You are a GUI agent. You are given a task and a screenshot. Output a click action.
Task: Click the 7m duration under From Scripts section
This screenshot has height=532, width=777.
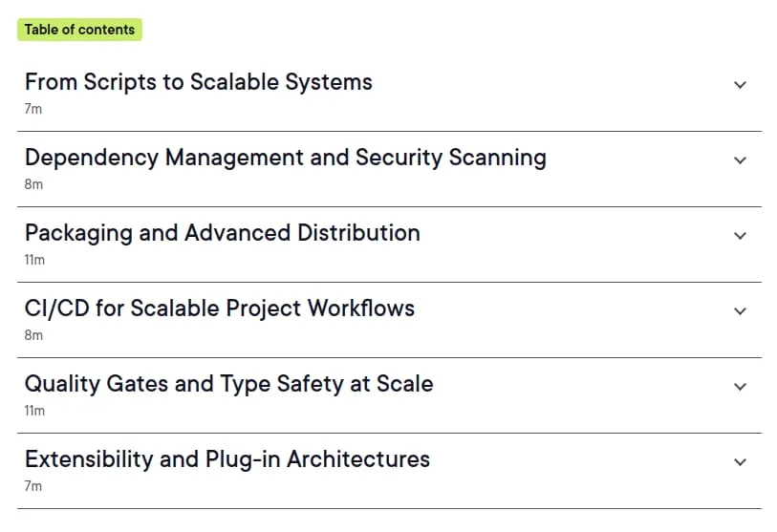pyautogui.click(x=33, y=109)
